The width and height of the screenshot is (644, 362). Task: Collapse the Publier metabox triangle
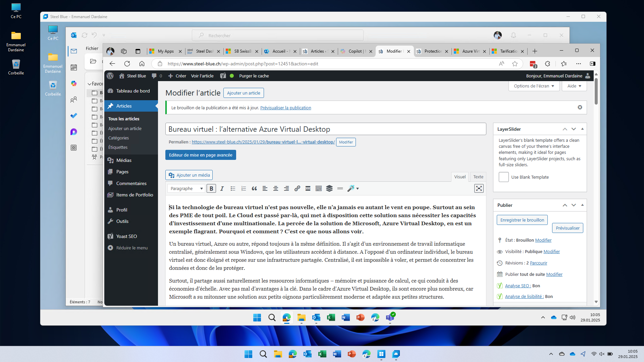pos(583,205)
